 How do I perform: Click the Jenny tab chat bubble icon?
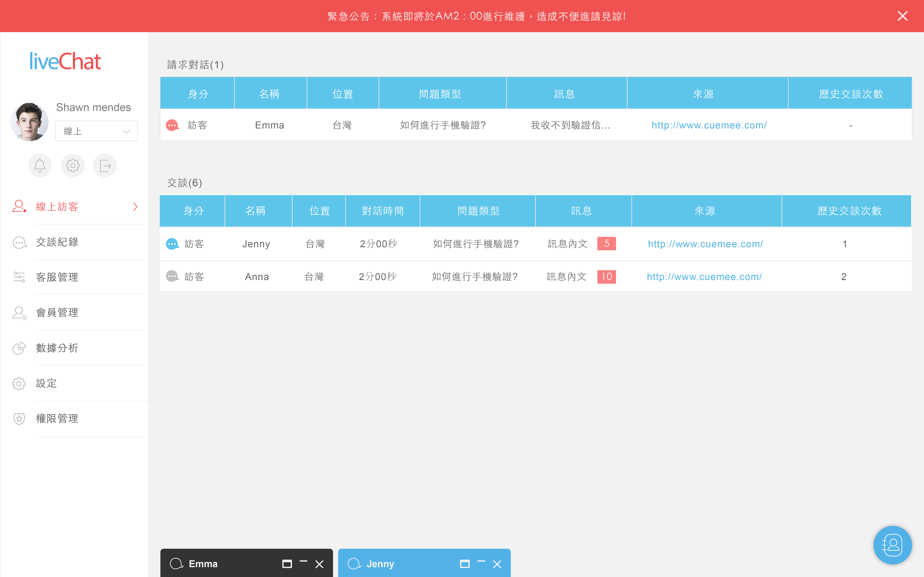point(354,564)
